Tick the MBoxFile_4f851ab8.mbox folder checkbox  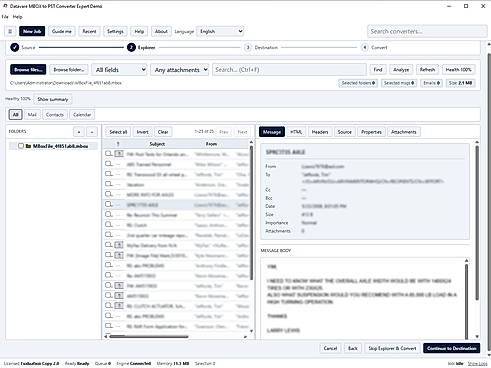pyautogui.click(x=21, y=146)
